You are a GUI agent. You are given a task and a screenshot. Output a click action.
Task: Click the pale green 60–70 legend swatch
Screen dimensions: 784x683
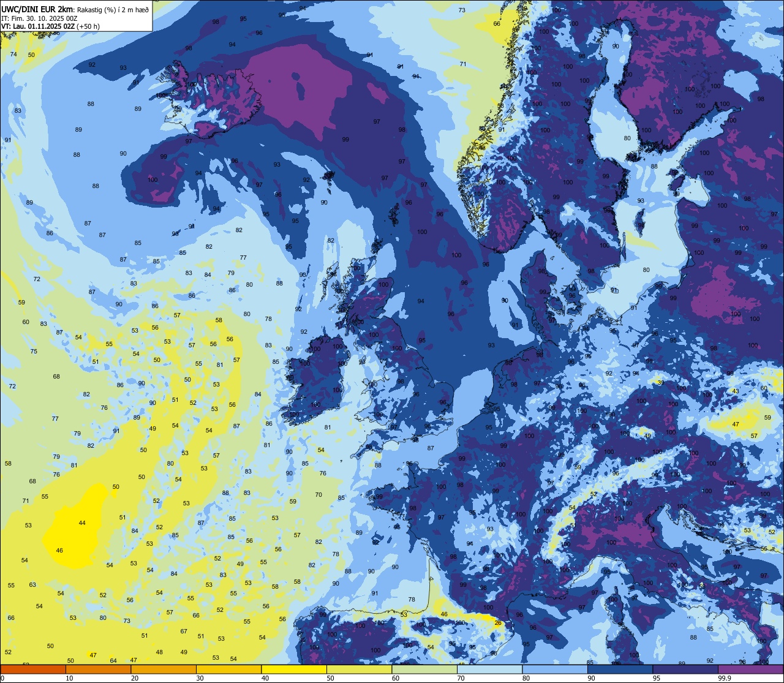424,669
